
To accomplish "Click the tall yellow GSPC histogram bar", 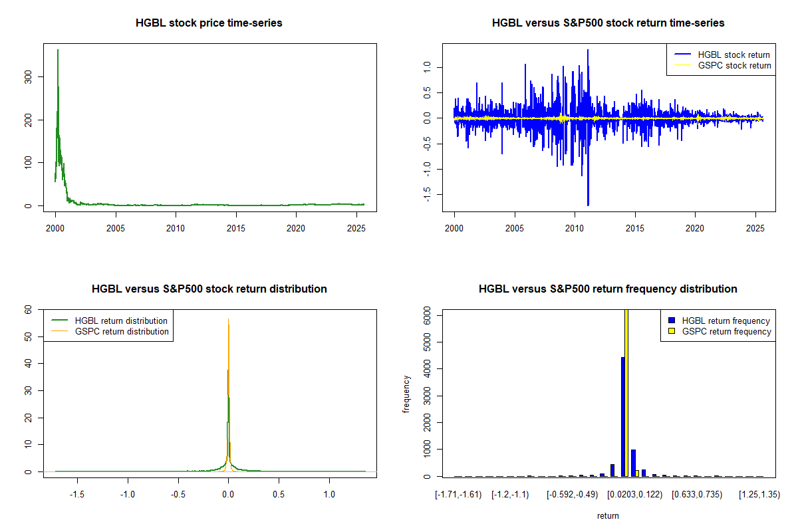I will pyautogui.click(x=626, y=392).
